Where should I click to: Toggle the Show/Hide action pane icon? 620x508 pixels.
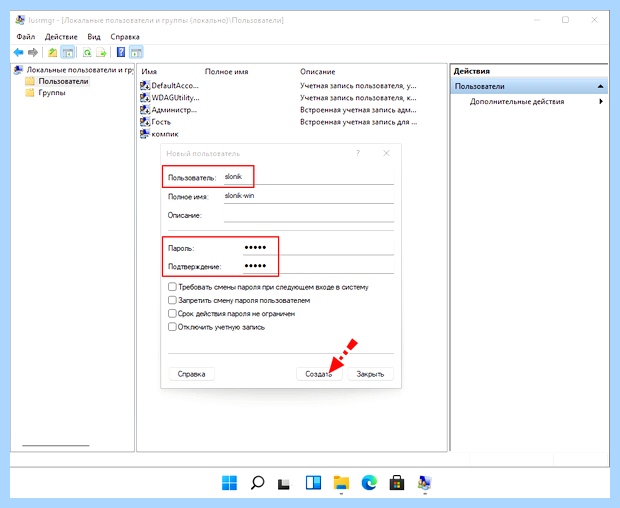coord(136,52)
